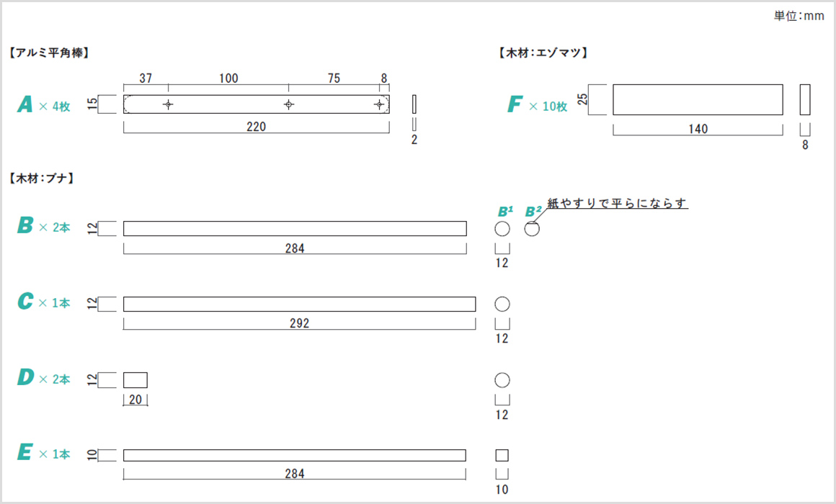836x504 pixels.
Task: Click the square cross-section of part E
Action: (x=502, y=455)
